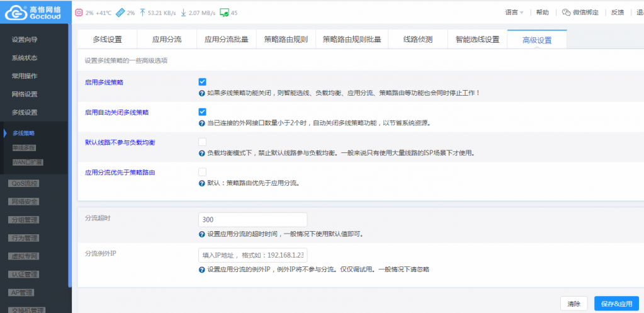The width and height of the screenshot is (644, 313).
Task: Open the 策略路由规则 tab
Action: click(x=286, y=40)
